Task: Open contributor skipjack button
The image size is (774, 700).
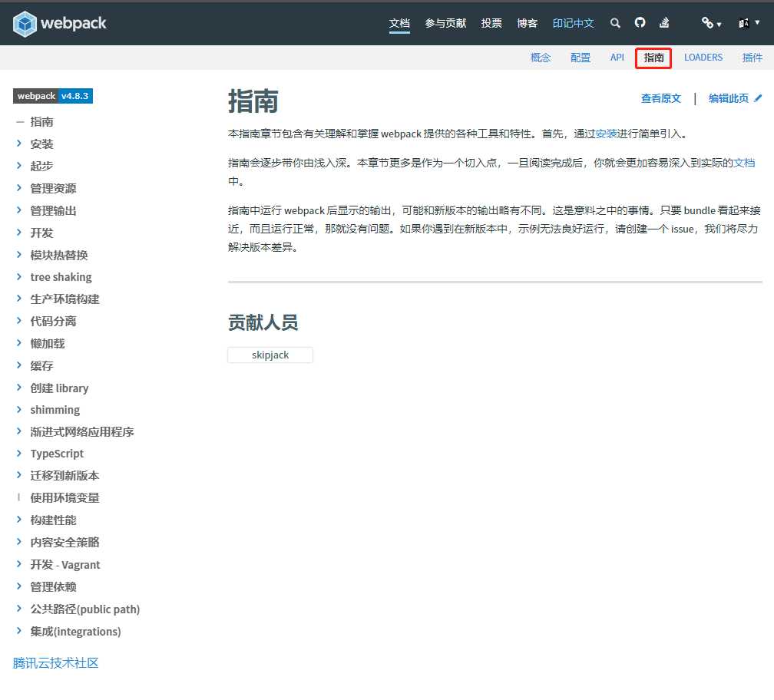Action: tap(270, 355)
